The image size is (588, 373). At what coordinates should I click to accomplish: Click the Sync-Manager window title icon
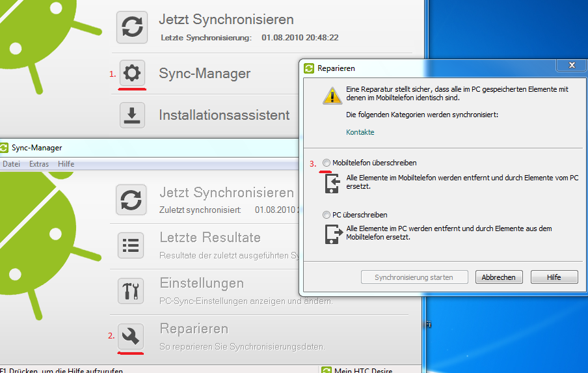4,148
